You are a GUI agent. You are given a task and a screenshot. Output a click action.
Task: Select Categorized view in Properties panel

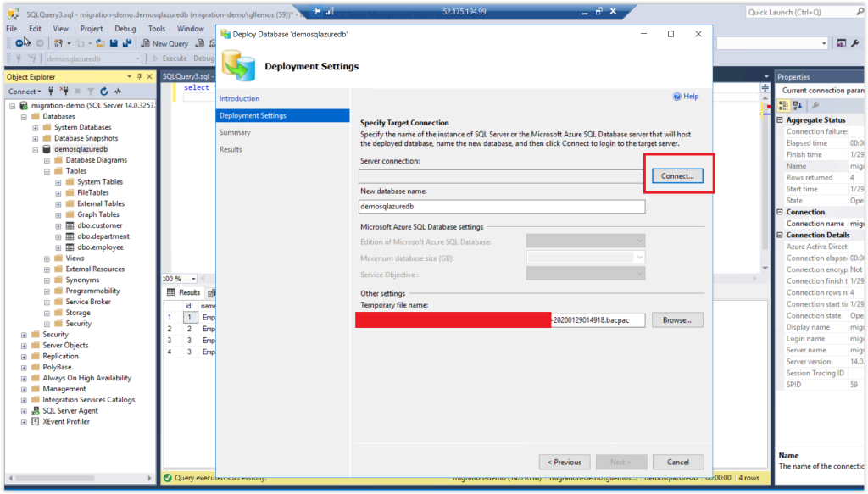(783, 105)
